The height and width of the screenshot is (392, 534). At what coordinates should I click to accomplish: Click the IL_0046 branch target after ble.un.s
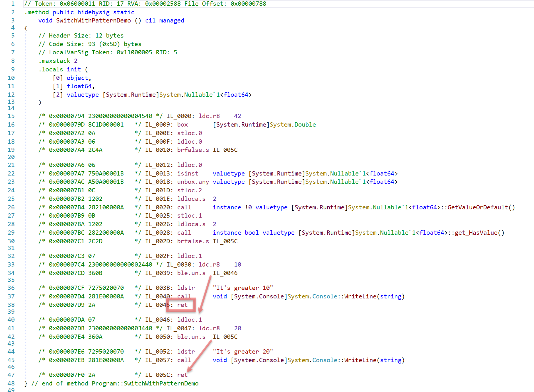click(x=225, y=273)
